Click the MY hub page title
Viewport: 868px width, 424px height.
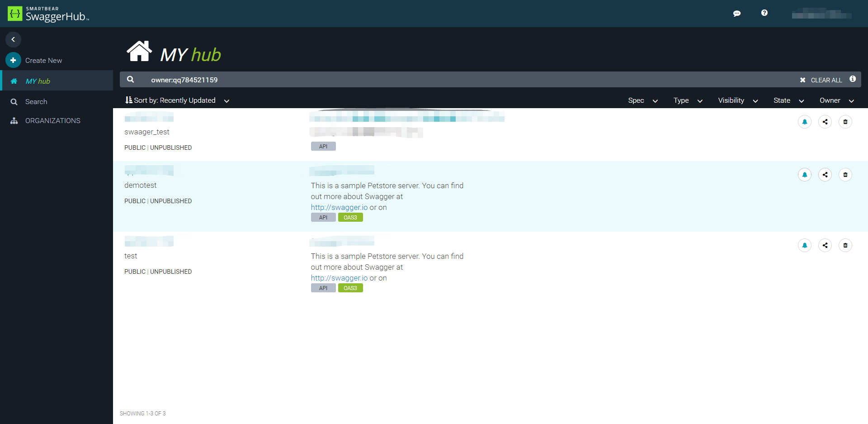(190, 55)
